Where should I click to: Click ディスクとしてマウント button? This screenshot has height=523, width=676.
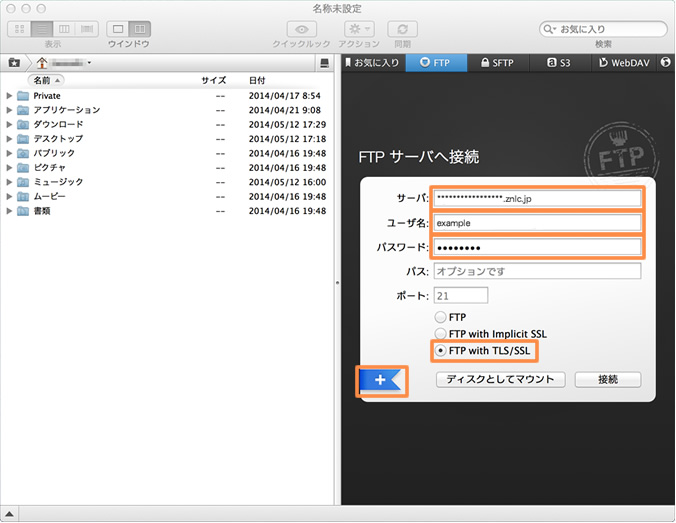[501, 380]
